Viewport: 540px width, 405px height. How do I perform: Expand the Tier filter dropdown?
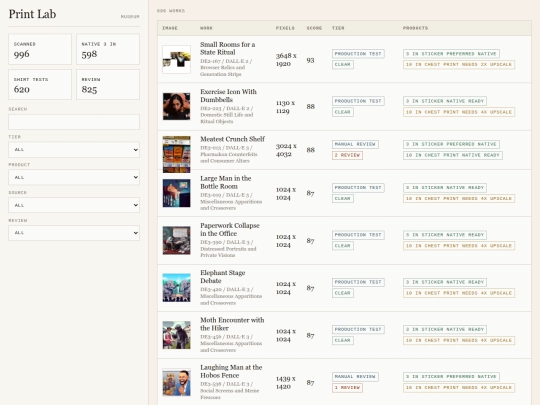[74, 149]
